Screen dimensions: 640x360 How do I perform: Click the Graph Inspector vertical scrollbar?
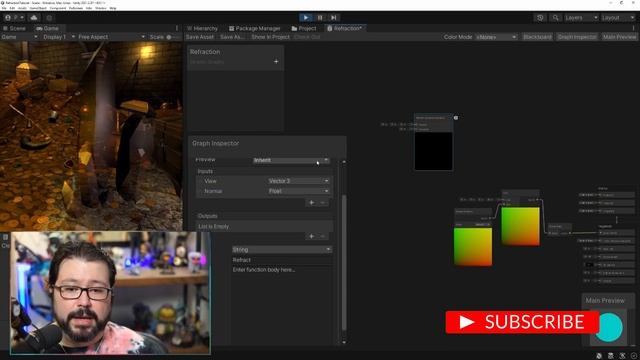click(x=344, y=262)
